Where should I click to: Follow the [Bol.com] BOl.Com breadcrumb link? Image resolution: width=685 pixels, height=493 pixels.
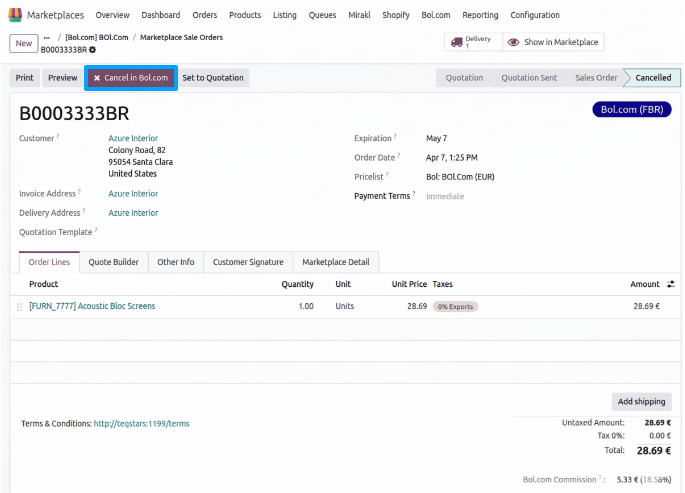coord(97,38)
